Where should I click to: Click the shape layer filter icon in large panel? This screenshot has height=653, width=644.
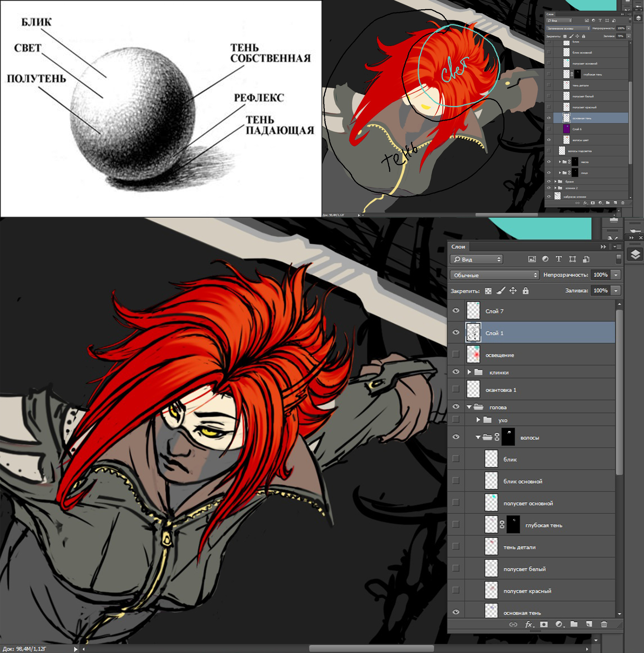(x=572, y=259)
